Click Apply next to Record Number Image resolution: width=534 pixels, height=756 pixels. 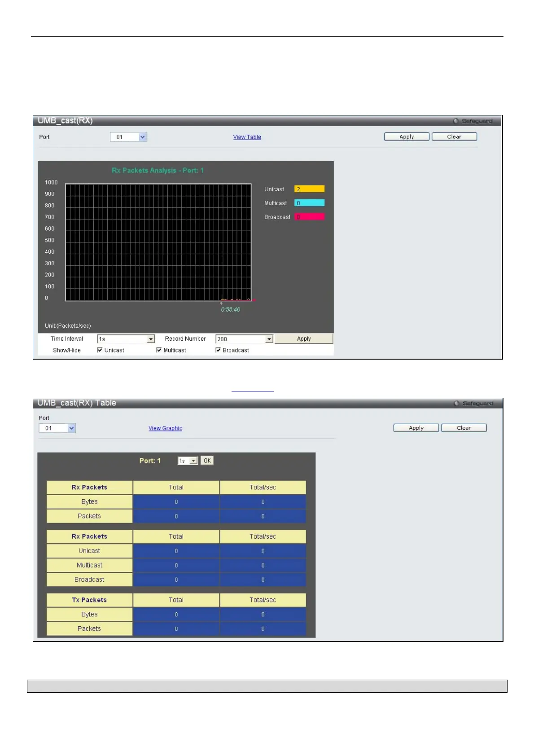[x=304, y=339]
